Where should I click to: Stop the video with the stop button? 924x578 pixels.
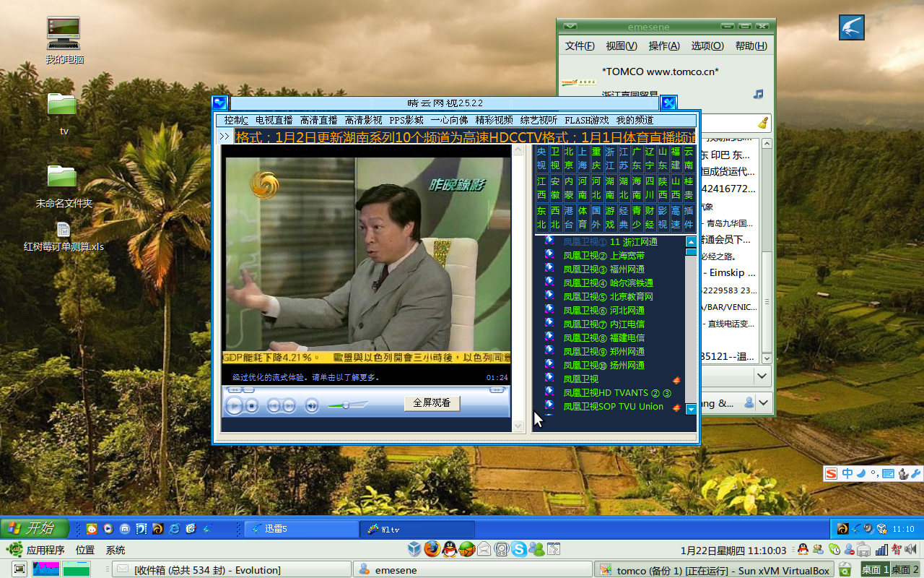(x=252, y=406)
